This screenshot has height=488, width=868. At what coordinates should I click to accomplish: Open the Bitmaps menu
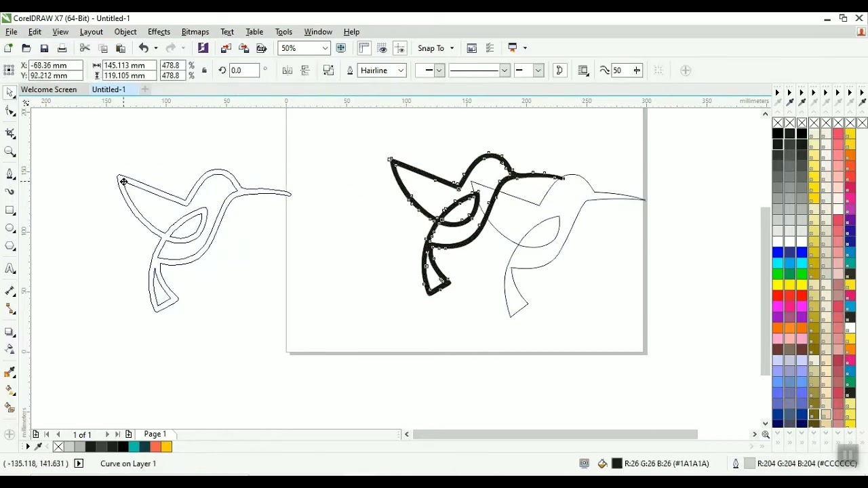(195, 32)
